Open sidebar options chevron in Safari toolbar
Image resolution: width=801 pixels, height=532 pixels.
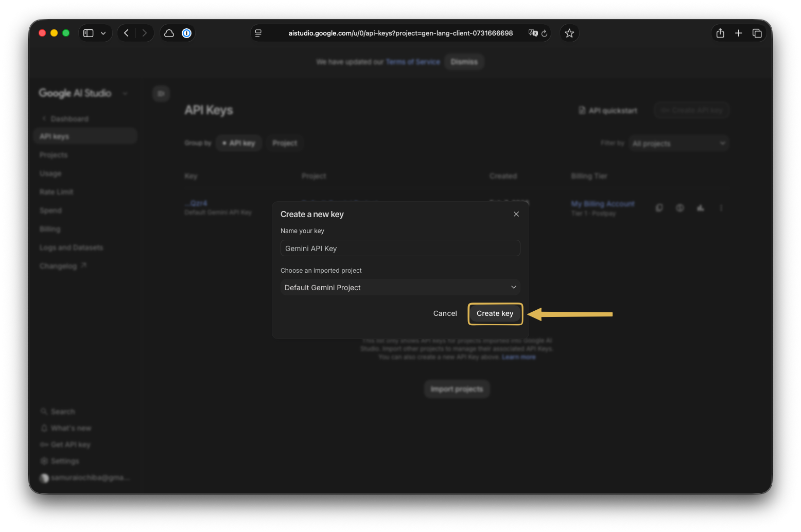coord(103,33)
